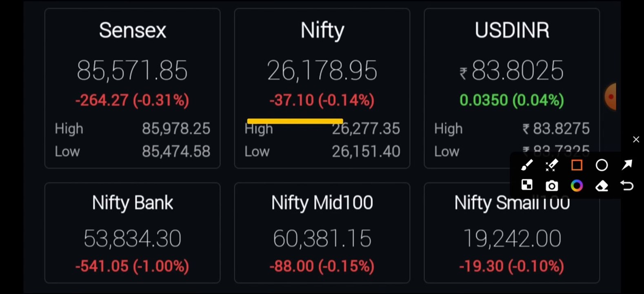Take a screenshot with camera icon
Image resolution: width=644 pixels, height=294 pixels.
click(552, 186)
